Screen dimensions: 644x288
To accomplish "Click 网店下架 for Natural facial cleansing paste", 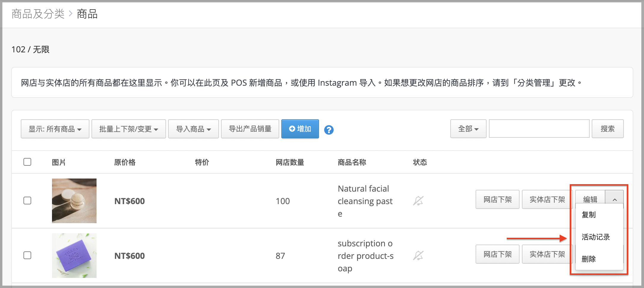I will coord(498,199).
